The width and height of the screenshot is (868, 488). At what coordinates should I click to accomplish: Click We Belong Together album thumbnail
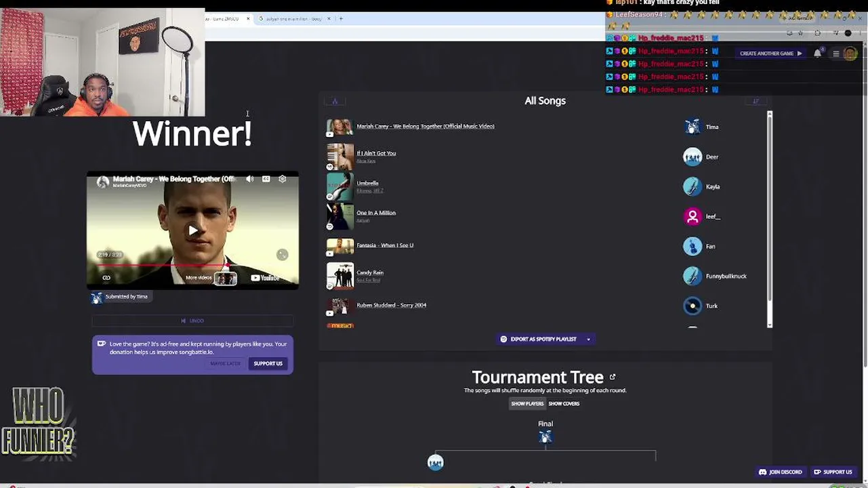pyautogui.click(x=340, y=127)
